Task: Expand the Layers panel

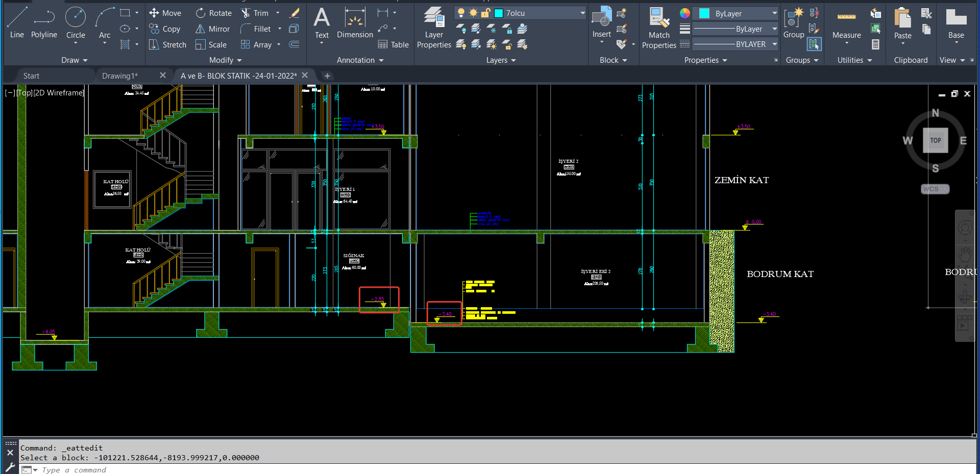Action: pyautogui.click(x=501, y=60)
